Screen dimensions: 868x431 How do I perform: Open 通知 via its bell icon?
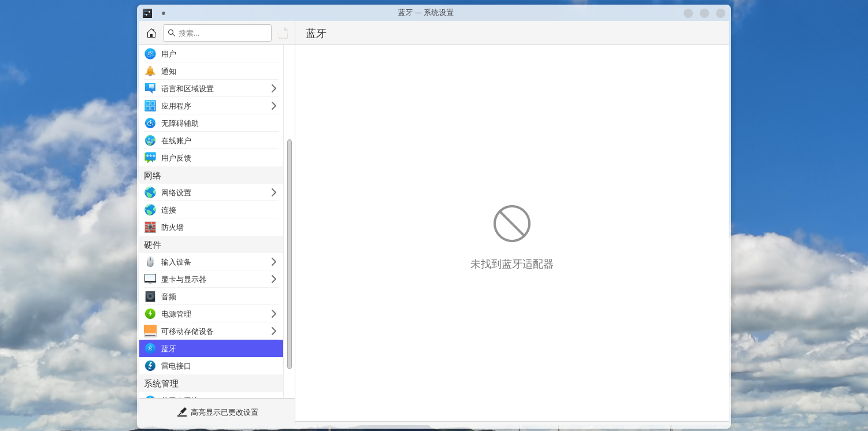pyautogui.click(x=150, y=71)
